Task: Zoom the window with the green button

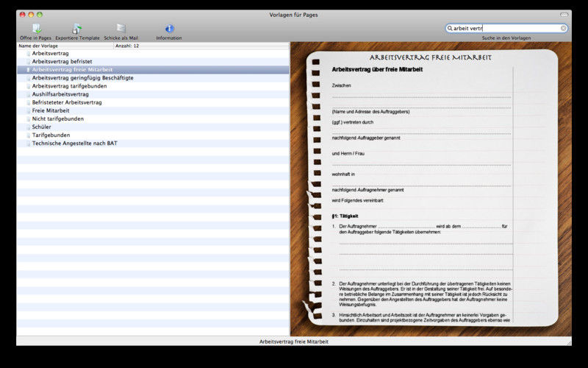Action: (40, 15)
